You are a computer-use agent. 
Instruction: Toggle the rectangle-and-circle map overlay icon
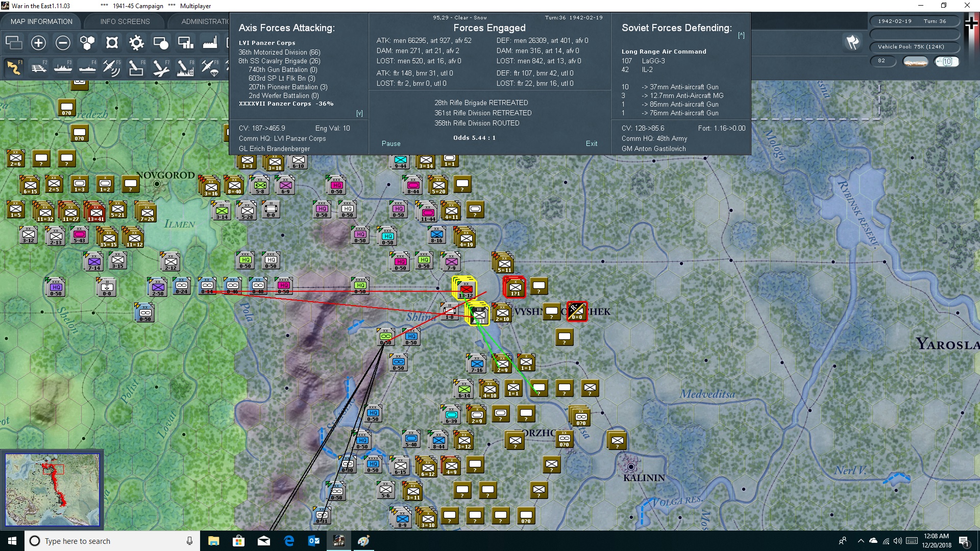161,43
